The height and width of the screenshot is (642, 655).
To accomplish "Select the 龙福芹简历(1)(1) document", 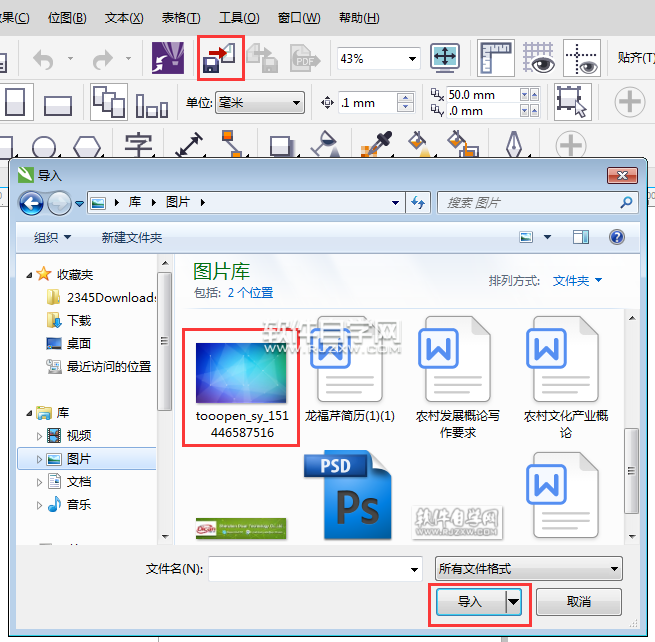I will 350,370.
